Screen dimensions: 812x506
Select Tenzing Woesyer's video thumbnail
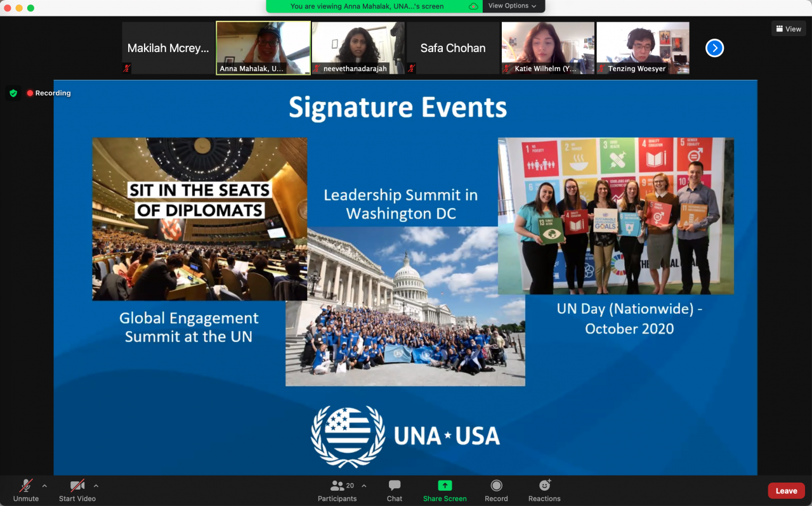point(643,48)
